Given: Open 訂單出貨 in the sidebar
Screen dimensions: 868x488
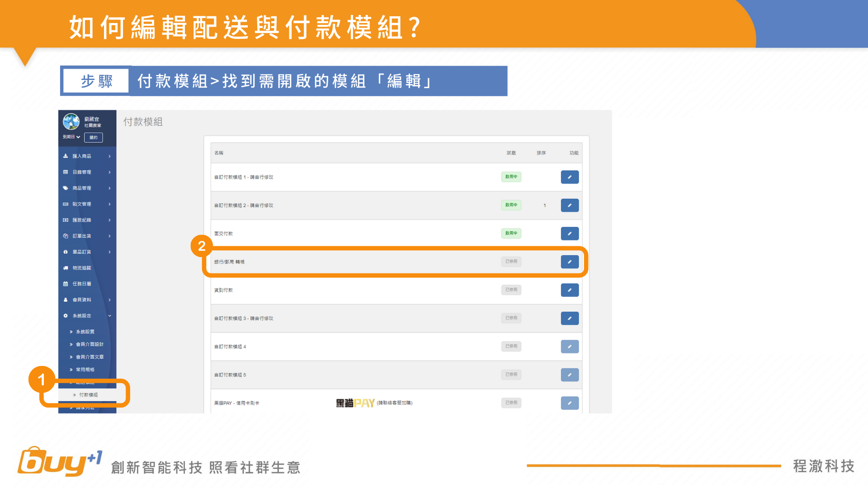Looking at the screenshot, I should pyautogui.click(x=82, y=236).
